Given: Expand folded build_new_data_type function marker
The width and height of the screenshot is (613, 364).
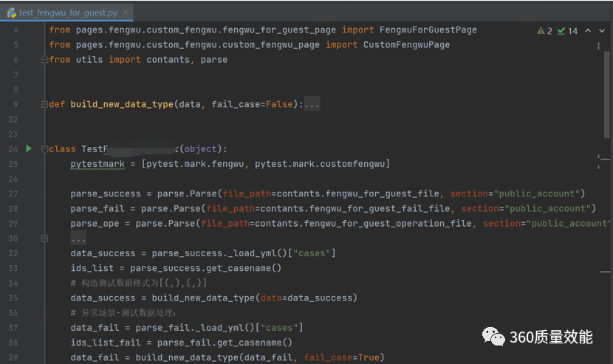Looking at the screenshot, I should tap(44, 104).
